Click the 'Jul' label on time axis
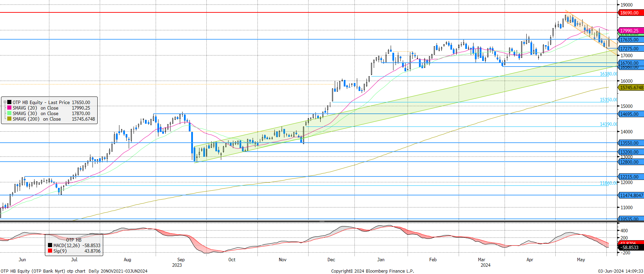The height and width of the screenshot is (274, 644). point(74,260)
